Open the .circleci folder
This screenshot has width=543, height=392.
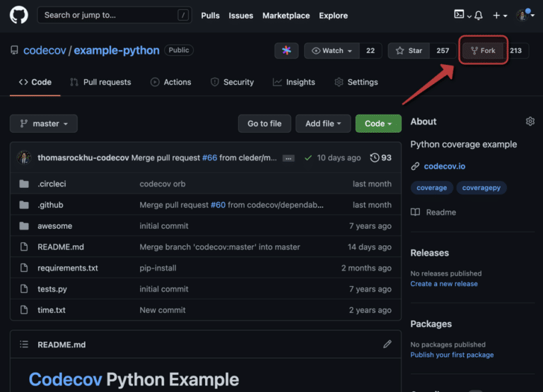tap(52, 184)
